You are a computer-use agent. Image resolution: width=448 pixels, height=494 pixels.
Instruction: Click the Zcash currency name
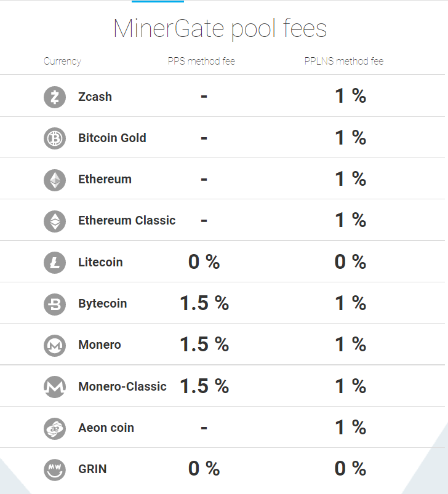95,97
